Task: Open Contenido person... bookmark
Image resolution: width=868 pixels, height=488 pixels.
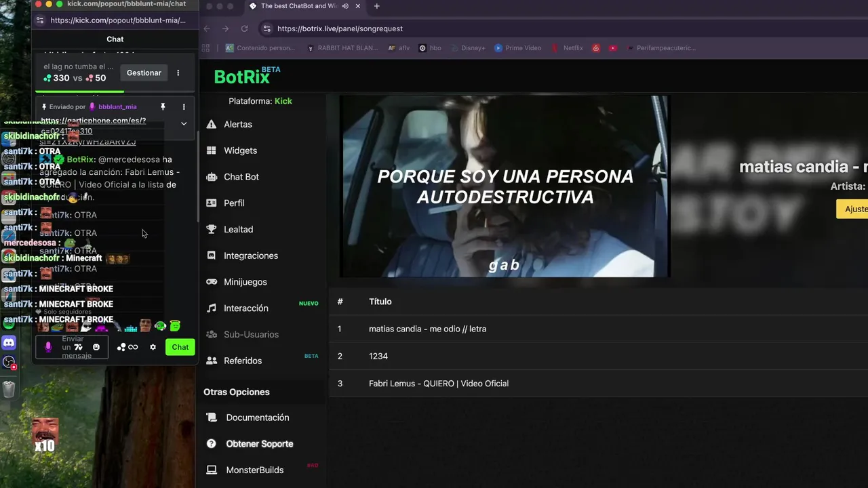Action: (260, 48)
